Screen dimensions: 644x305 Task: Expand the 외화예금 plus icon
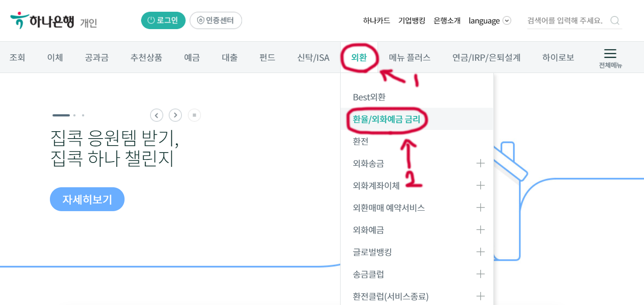pyautogui.click(x=480, y=230)
